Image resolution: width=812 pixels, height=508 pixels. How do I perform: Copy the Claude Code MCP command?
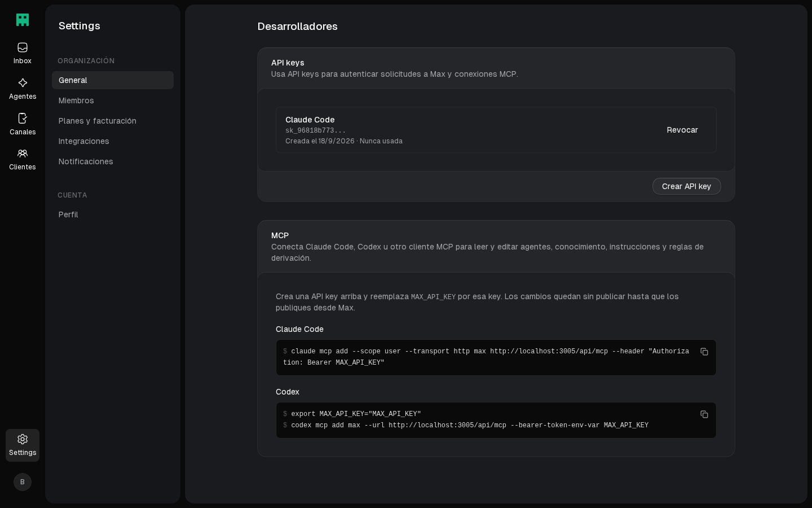704,352
